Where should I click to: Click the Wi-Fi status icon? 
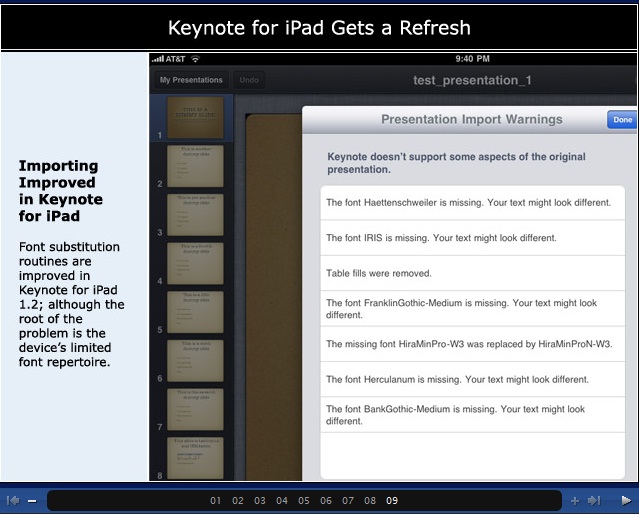click(196, 59)
